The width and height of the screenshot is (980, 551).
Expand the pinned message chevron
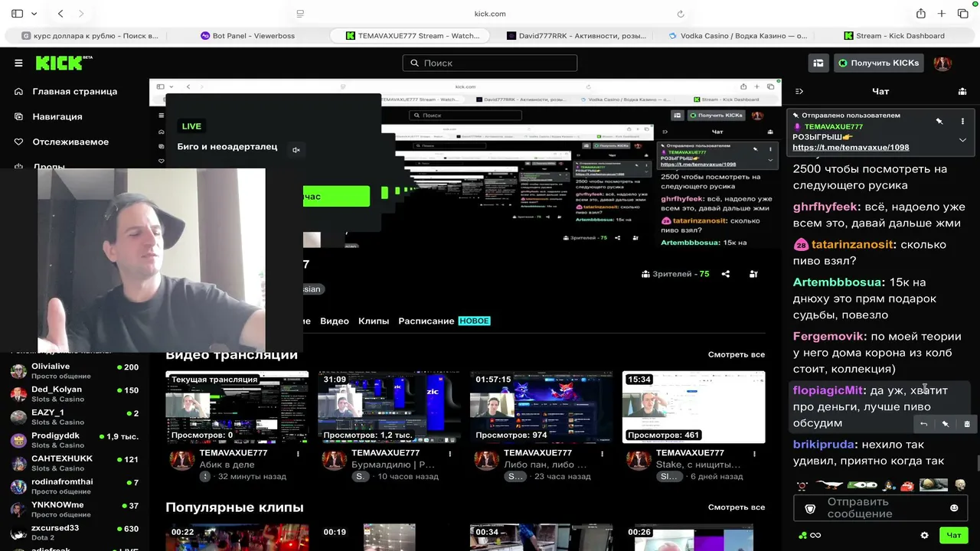pyautogui.click(x=962, y=140)
